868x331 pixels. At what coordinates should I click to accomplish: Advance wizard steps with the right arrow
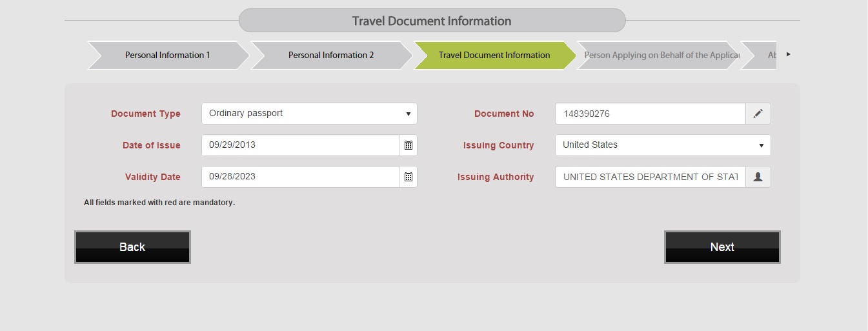788,54
